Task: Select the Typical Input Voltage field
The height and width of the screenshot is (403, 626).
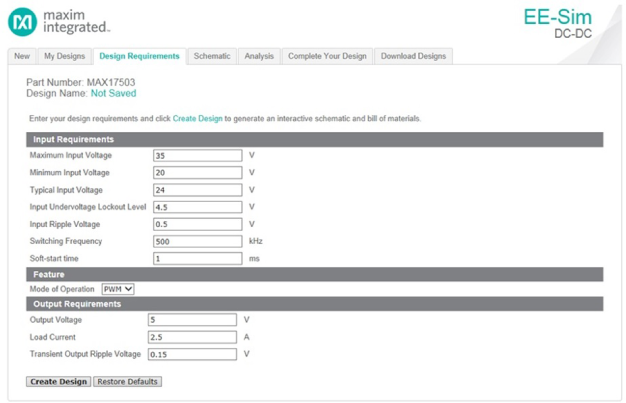Action: (198, 190)
